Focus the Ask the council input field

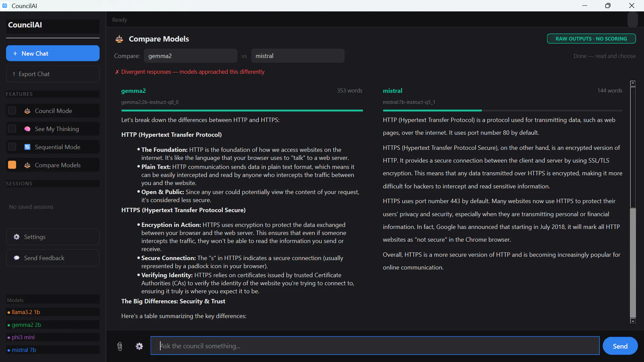[x=375, y=346]
